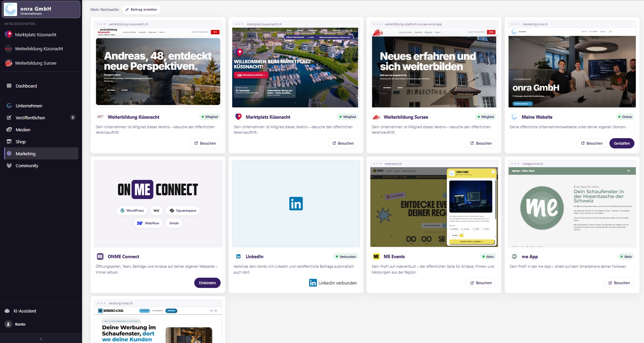Viewport: 644px width, 343px height.
Task: Click the Meine Website card logo icon
Action: coord(514,117)
